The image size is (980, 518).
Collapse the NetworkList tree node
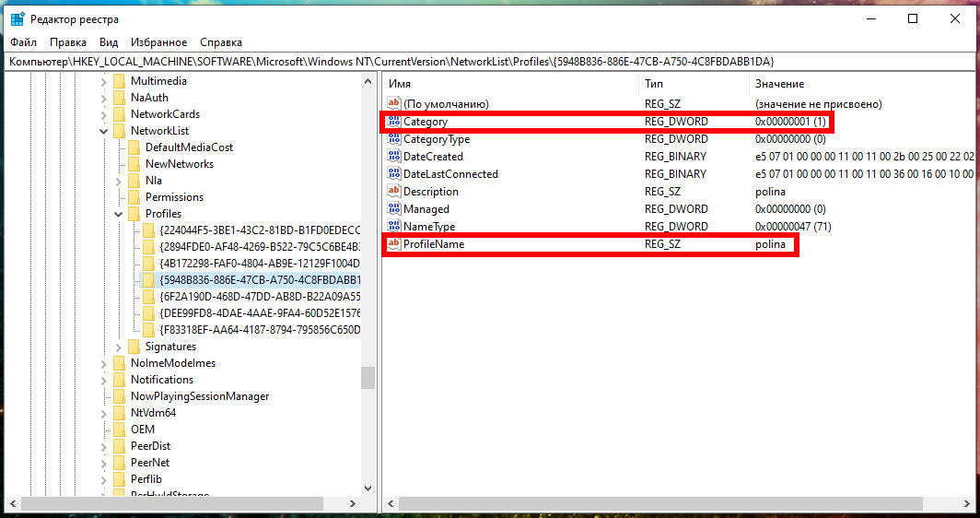tap(104, 131)
